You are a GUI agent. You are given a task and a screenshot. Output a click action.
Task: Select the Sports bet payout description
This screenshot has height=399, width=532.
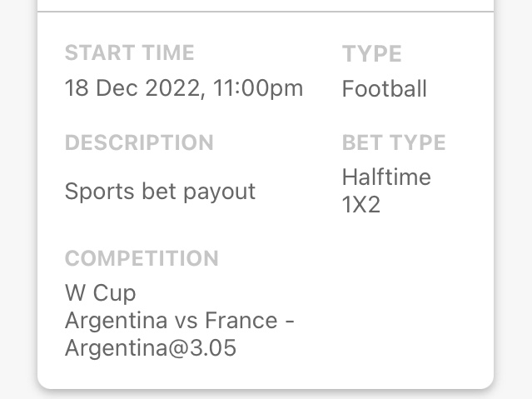(x=160, y=192)
